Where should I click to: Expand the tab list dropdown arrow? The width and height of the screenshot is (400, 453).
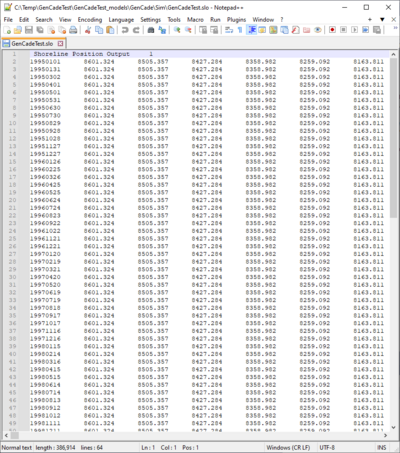(382, 20)
